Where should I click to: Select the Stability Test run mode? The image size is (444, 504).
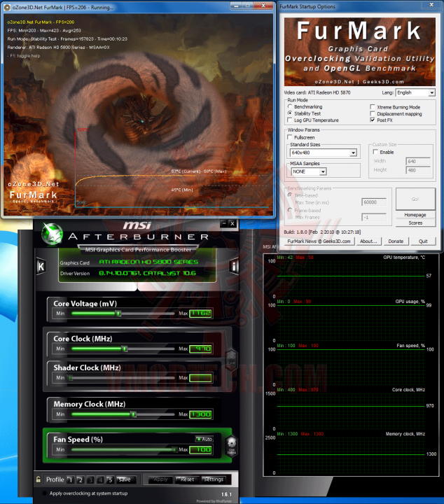point(290,113)
